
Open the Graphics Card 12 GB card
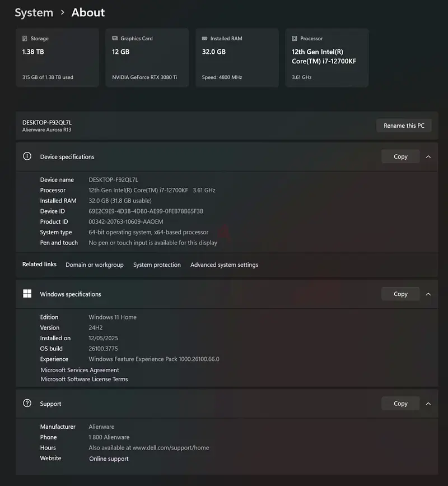[147, 58]
